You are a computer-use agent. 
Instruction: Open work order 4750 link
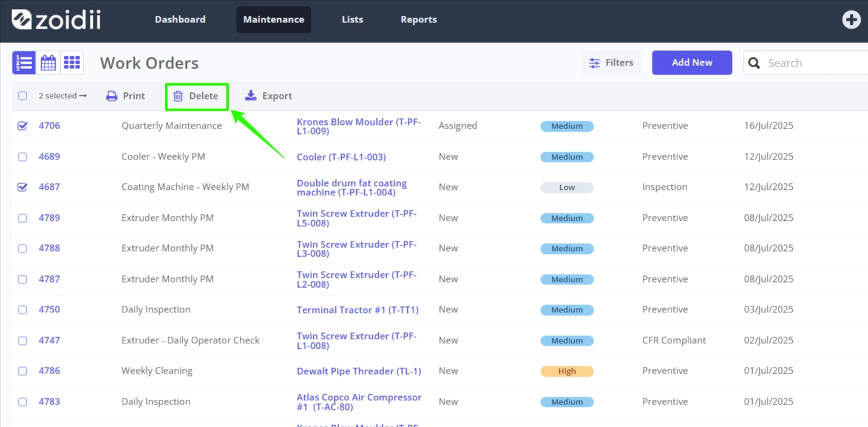coord(49,309)
